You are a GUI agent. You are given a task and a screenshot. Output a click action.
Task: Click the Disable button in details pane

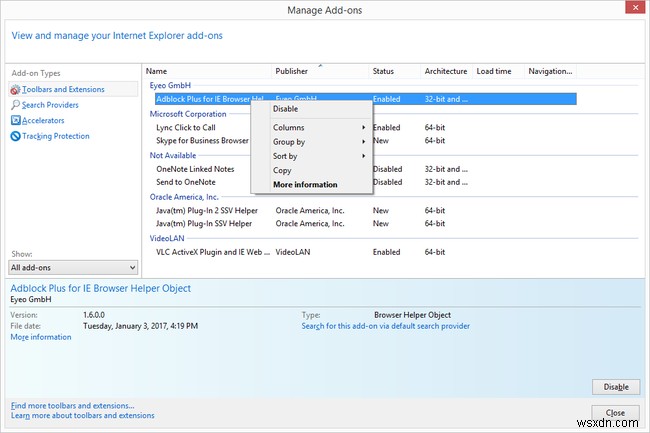point(616,387)
